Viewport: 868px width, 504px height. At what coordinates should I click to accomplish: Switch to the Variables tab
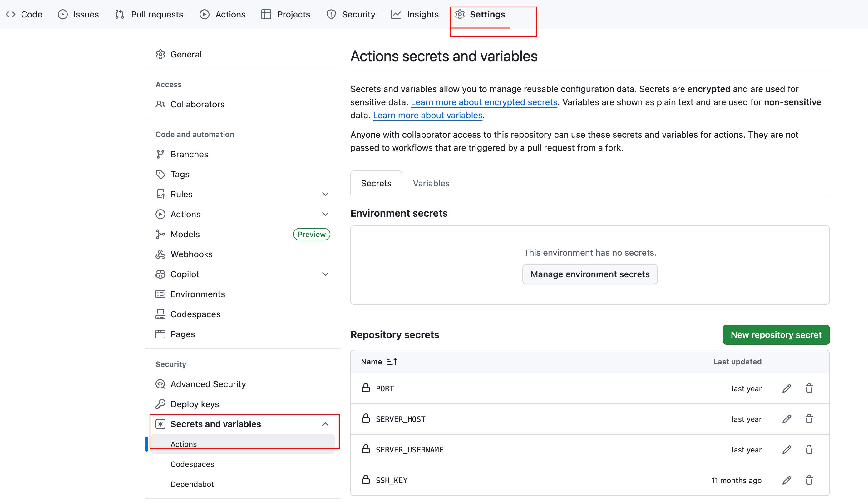[x=431, y=183]
